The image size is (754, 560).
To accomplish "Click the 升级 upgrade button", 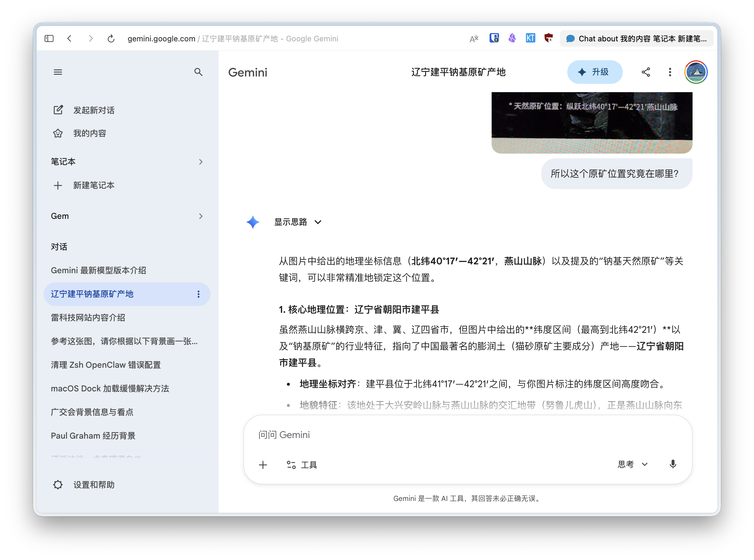I will pos(594,72).
